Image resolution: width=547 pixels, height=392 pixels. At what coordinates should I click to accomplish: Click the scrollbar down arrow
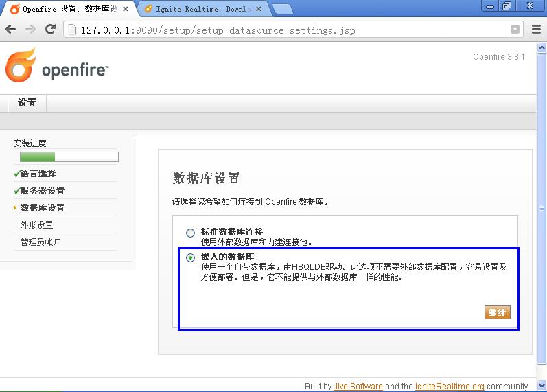coord(542,385)
